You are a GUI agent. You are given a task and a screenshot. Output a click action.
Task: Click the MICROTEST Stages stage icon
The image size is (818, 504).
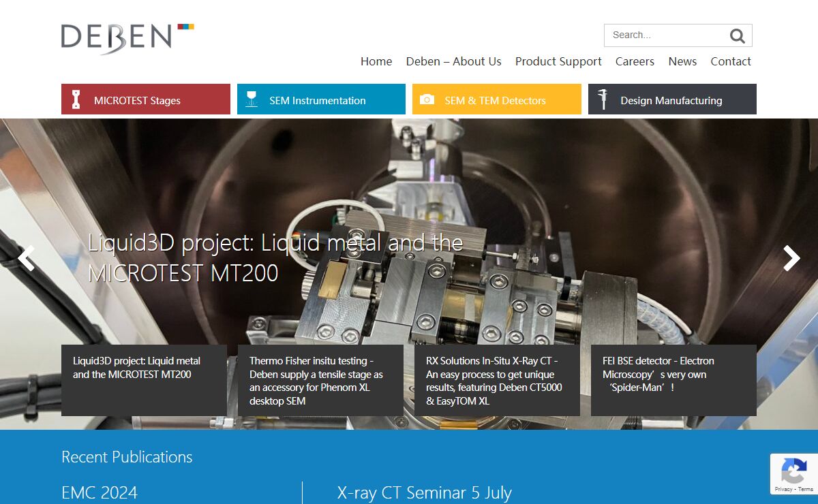coord(76,99)
